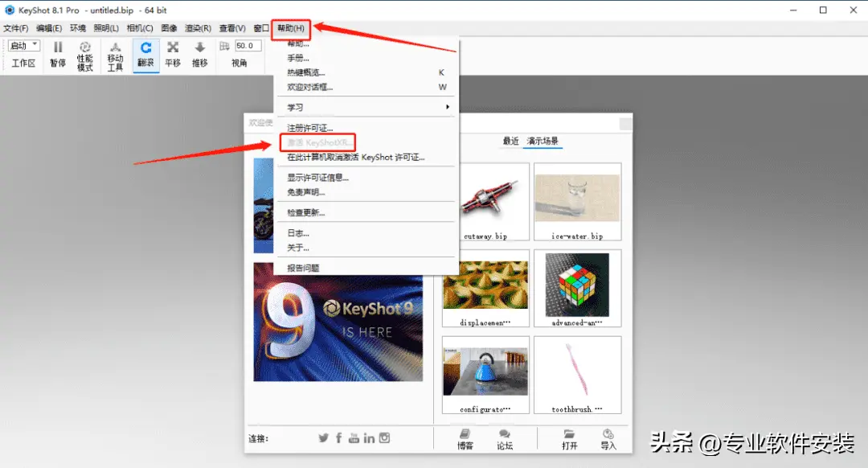This screenshot has height=468, width=868.
Task: Open the advanced-an… Rubik's cube scene
Action: pos(577,288)
